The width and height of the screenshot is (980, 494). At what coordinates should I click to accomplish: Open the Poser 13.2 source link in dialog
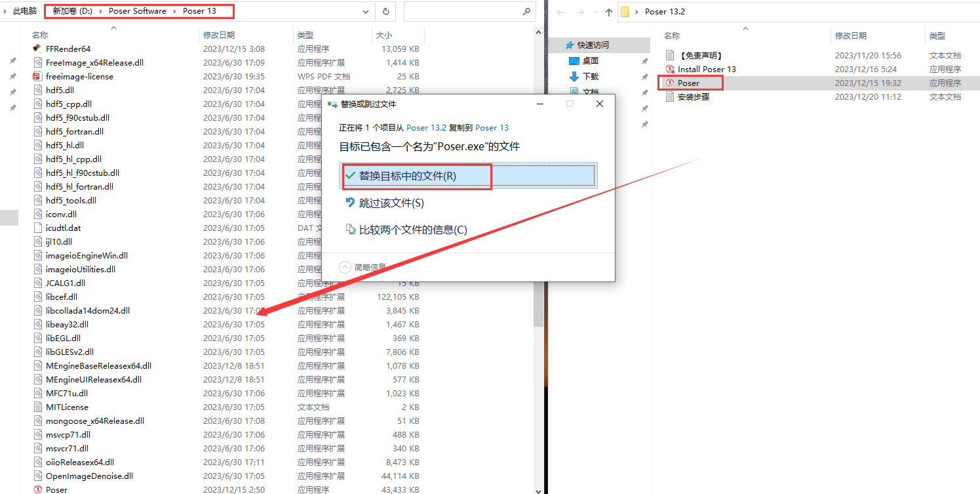427,127
